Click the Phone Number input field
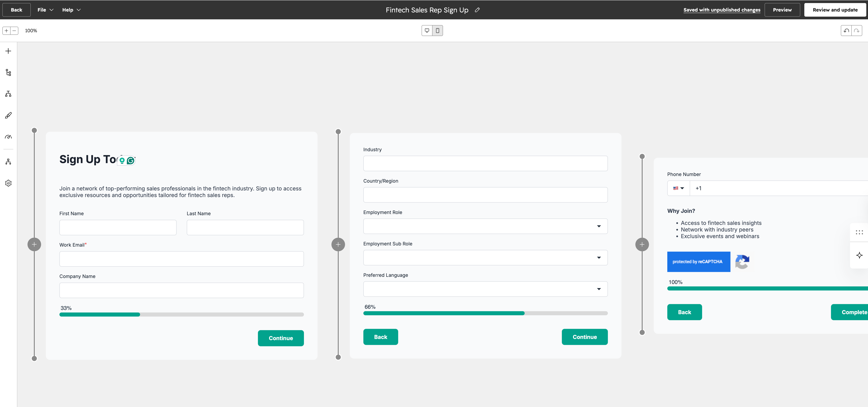868x407 pixels. tap(779, 188)
